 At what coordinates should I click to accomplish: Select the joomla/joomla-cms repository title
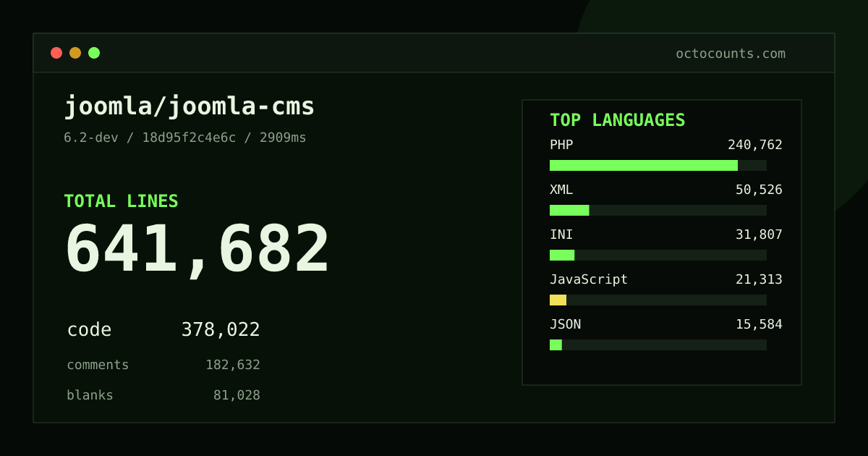(x=190, y=106)
